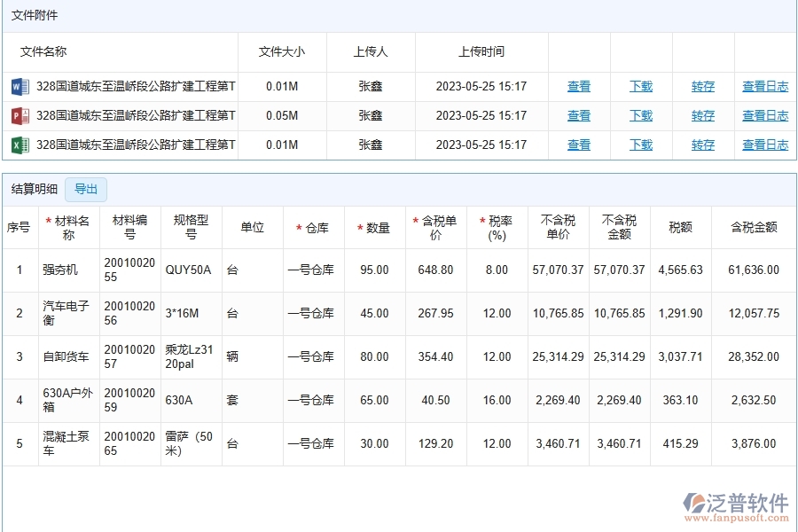Screen dimensions: 798x532
Task: Click the 上传时间 column header
Action: point(481,52)
